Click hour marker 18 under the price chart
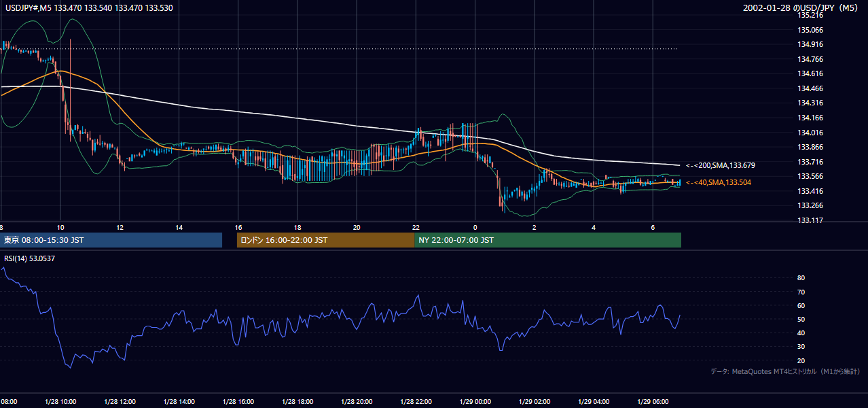868x408 pixels. (x=297, y=226)
